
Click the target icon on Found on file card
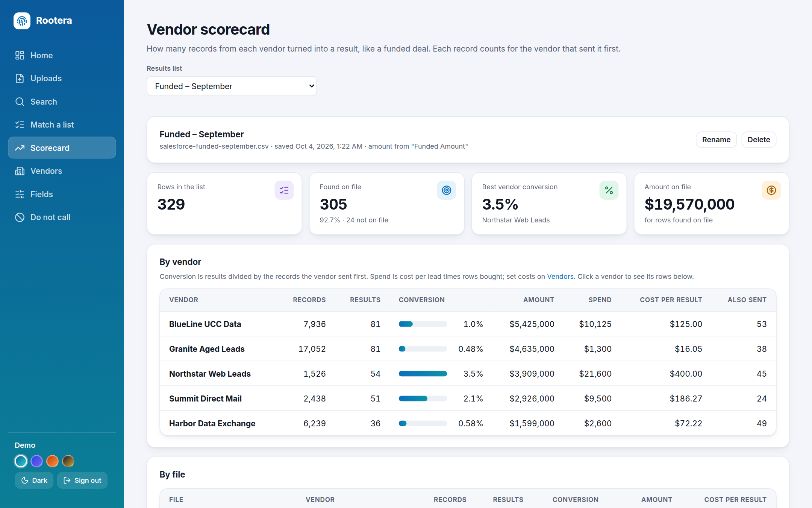447,190
